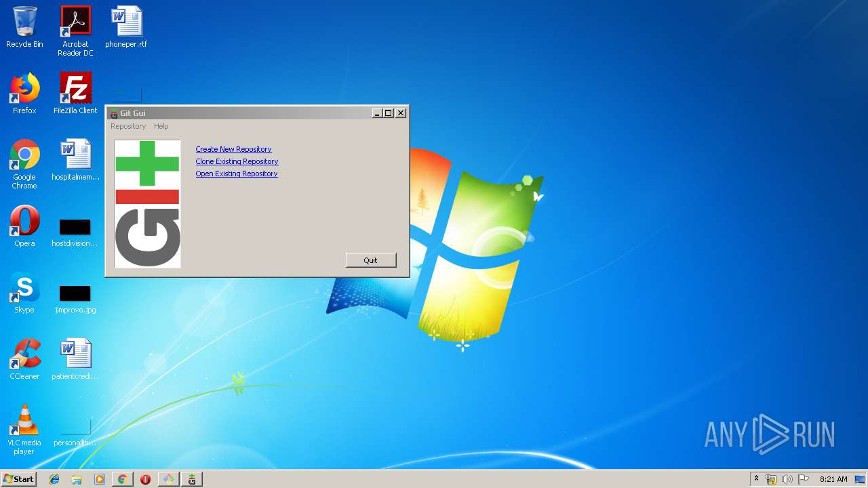Click the Clone Existing Repository link

click(237, 161)
